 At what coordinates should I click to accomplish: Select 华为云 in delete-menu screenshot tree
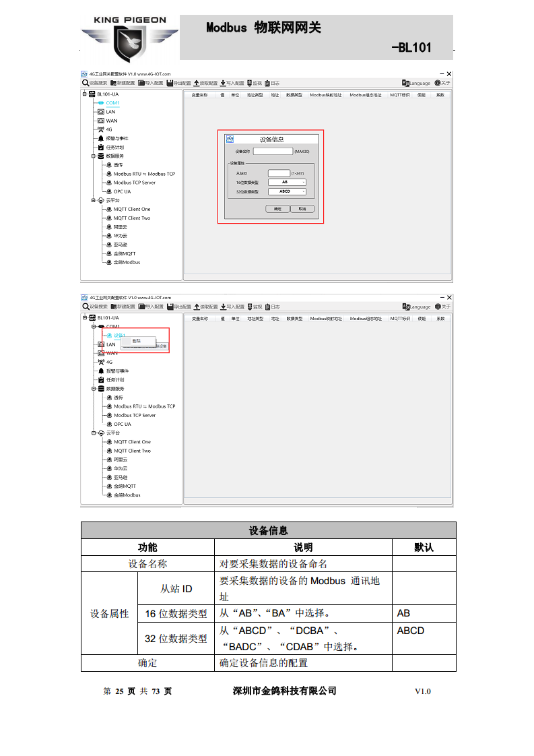[x=121, y=469]
